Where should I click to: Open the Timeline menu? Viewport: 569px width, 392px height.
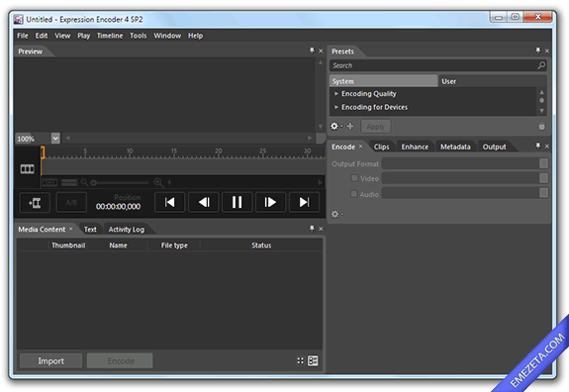pyautogui.click(x=110, y=36)
